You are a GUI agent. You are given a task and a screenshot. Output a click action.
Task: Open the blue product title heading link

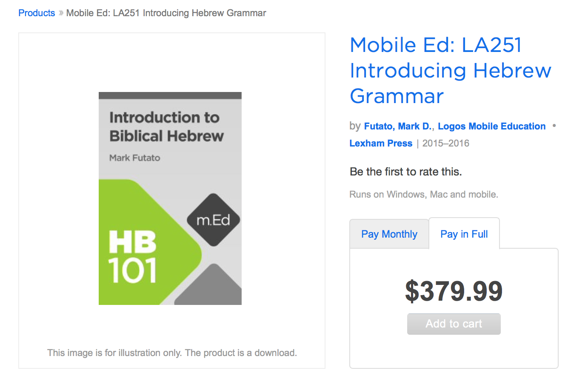[450, 70]
